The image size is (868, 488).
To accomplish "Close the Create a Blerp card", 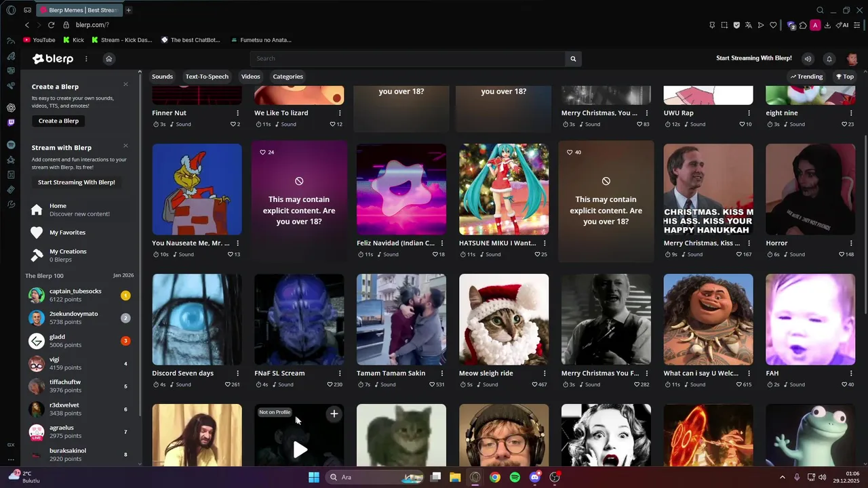I will (x=125, y=84).
